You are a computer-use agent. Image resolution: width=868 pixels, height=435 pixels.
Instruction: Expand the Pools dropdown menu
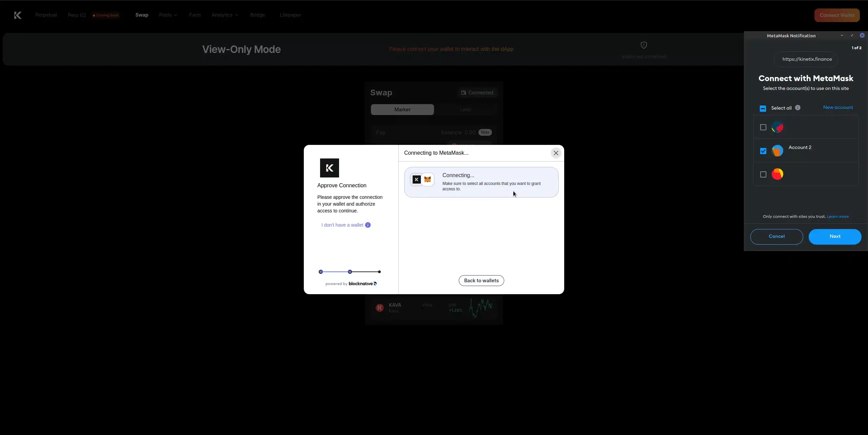click(168, 15)
